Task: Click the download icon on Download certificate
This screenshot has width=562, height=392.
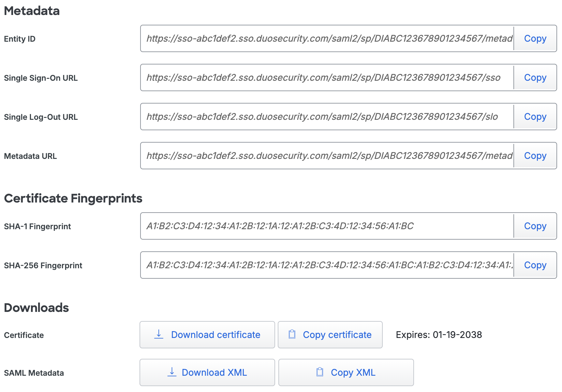Action: (x=159, y=335)
